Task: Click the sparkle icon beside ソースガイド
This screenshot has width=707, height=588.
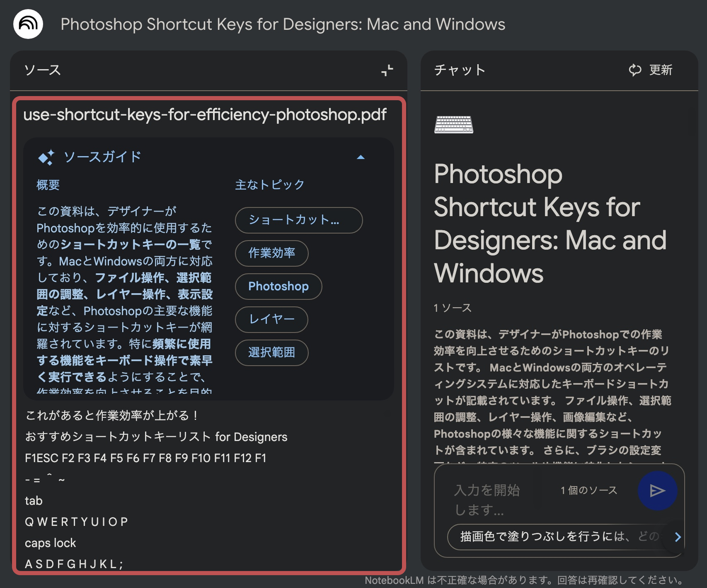Action: point(46,157)
